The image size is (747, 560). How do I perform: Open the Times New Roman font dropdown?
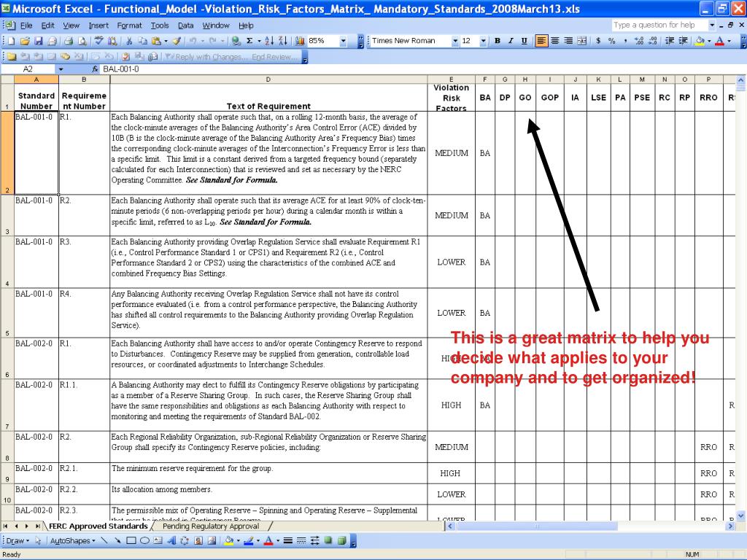pyautogui.click(x=455, y=42)
